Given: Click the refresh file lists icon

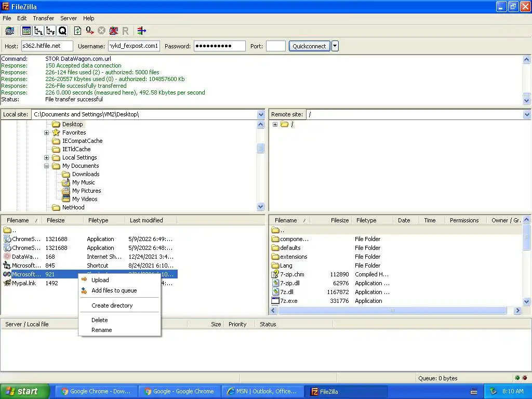Looking at the screenshot, I should point(78,31).
